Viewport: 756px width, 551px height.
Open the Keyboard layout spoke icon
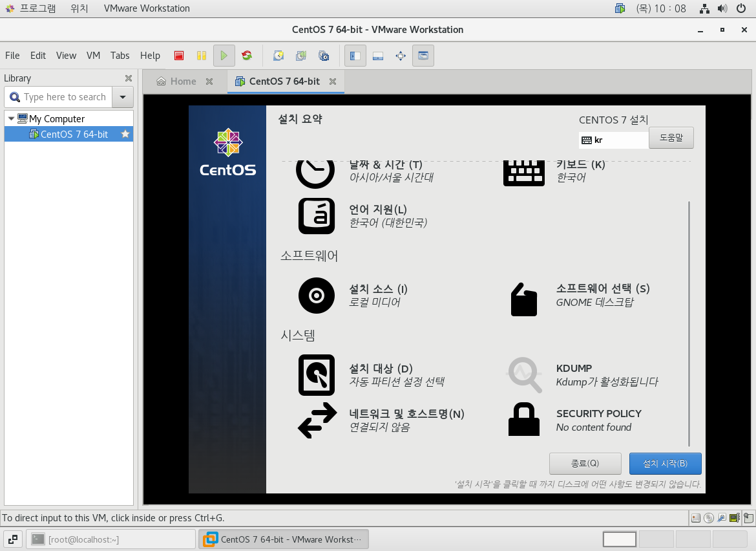click(x=524, y=173)
